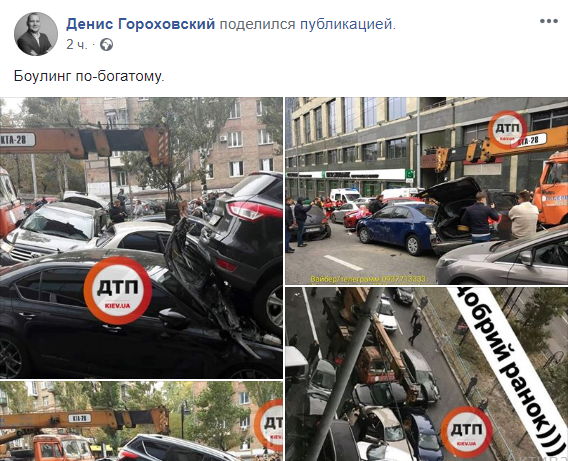Open the bottom-left orange crane photo
Image resolution: width=568 pixels, height=461 pixels.
(x=141, y=421)
